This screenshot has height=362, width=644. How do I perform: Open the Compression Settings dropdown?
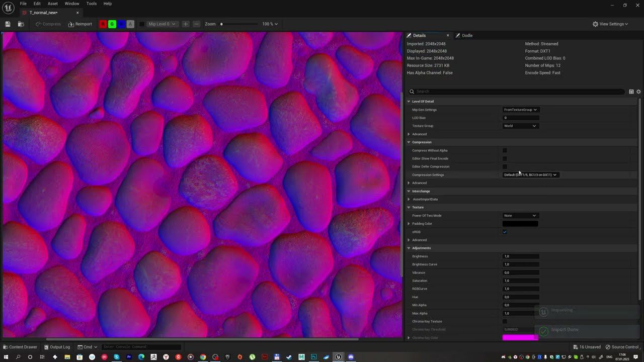(530, 175)
